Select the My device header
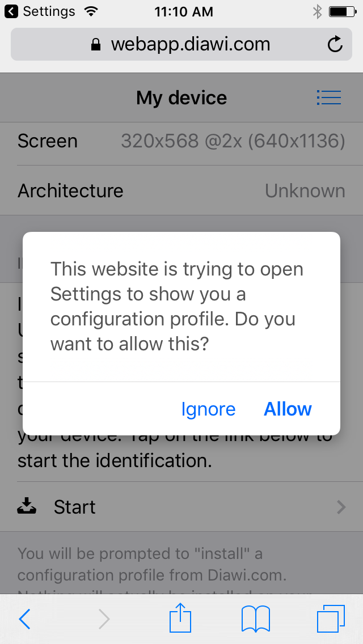Viewport: 363px width, 644px height. coord(181,98)
